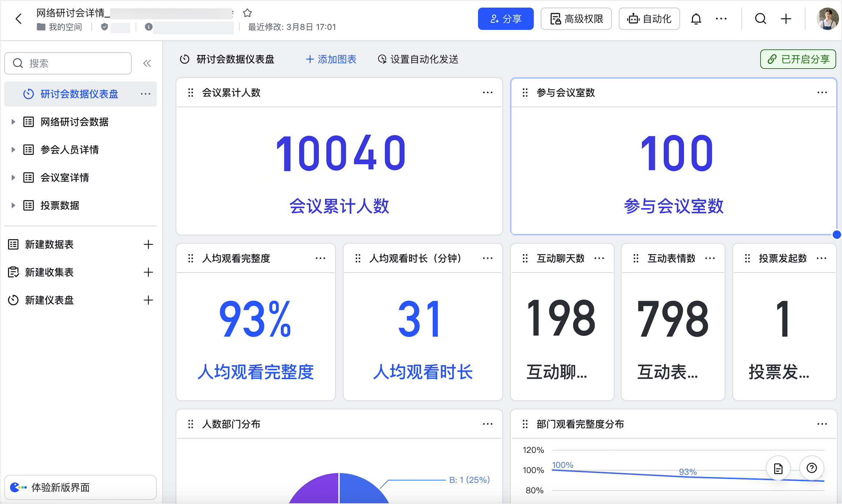The height and width of the screenshot is (504, 842).
Task: Click the plus next to 新建收集表
Action: click(148, 272)
